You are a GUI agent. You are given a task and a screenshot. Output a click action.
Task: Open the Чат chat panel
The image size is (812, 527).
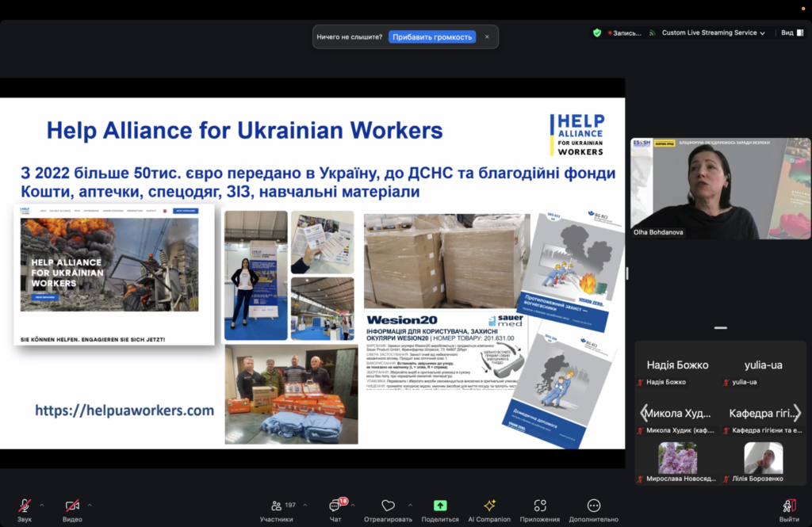pos(335,510)
